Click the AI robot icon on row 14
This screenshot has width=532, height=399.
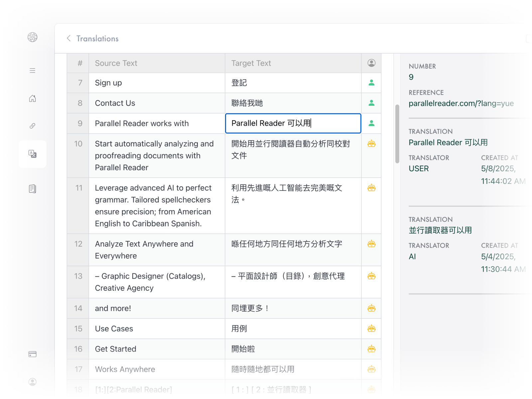pyautogui.click(x=371, y=308)
